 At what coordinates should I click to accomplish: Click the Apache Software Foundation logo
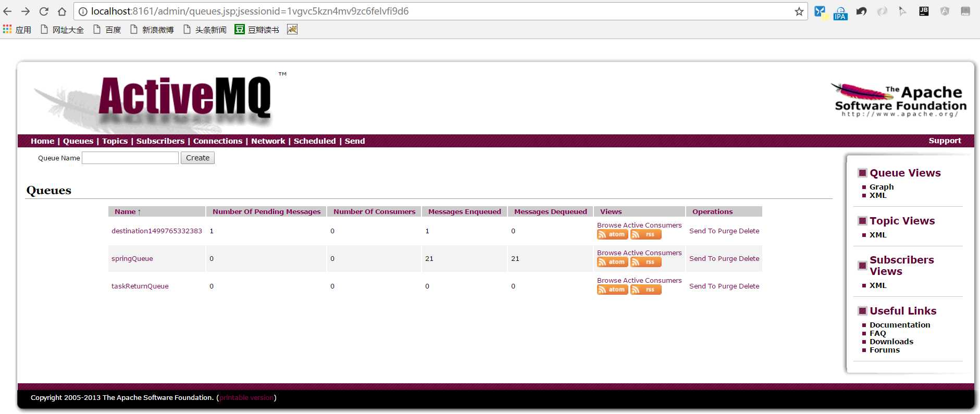pos(899,100)
